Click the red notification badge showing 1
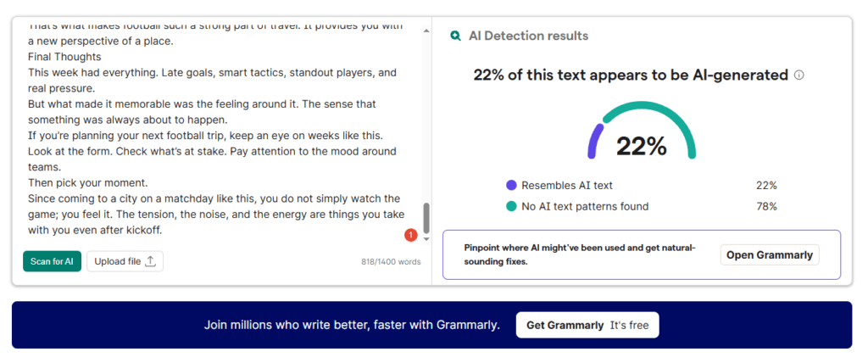The image size is (868, 363). [411, 235]
